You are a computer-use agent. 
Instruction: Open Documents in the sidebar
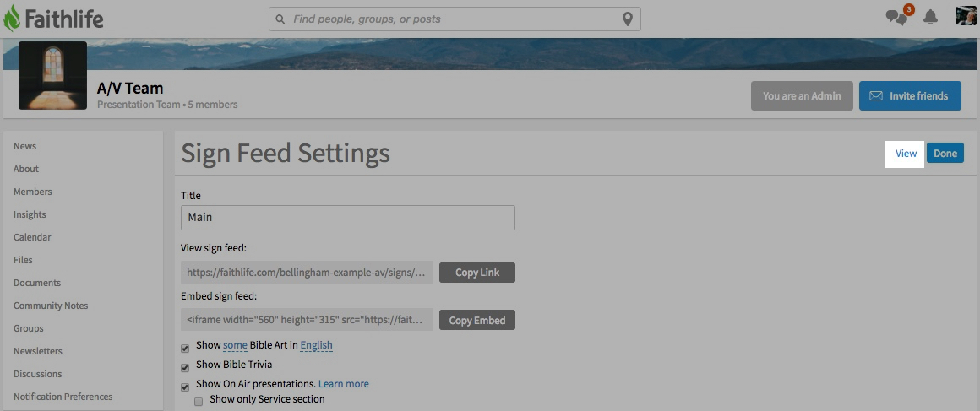click(37, 283)
